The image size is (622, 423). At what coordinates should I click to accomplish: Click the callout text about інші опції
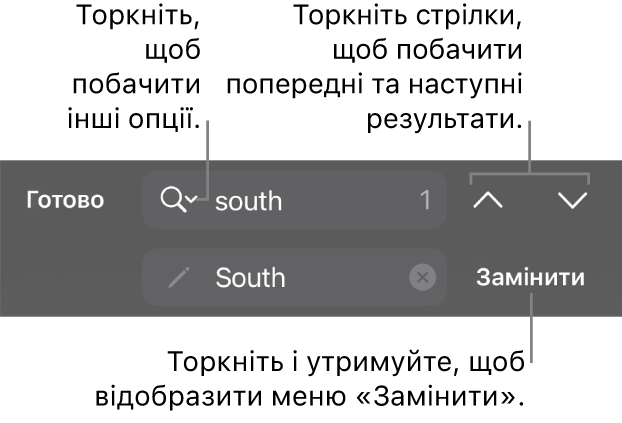click(x=134, y=67)
